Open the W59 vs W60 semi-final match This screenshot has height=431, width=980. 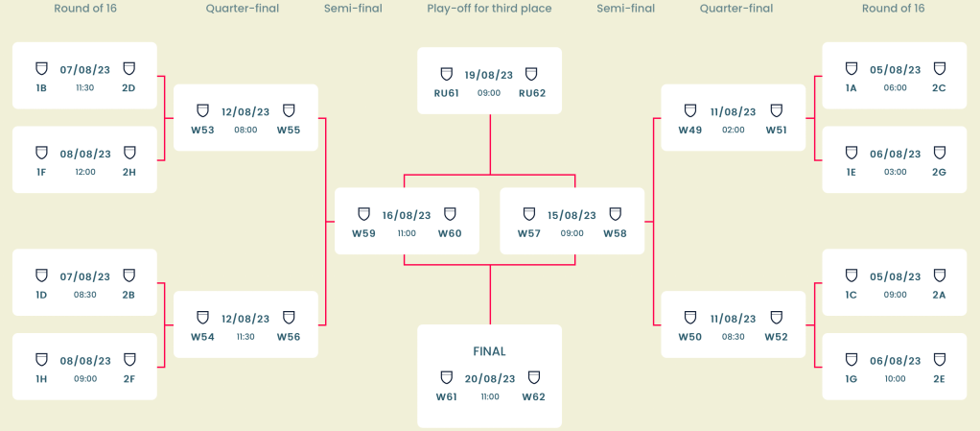[407, 221]
